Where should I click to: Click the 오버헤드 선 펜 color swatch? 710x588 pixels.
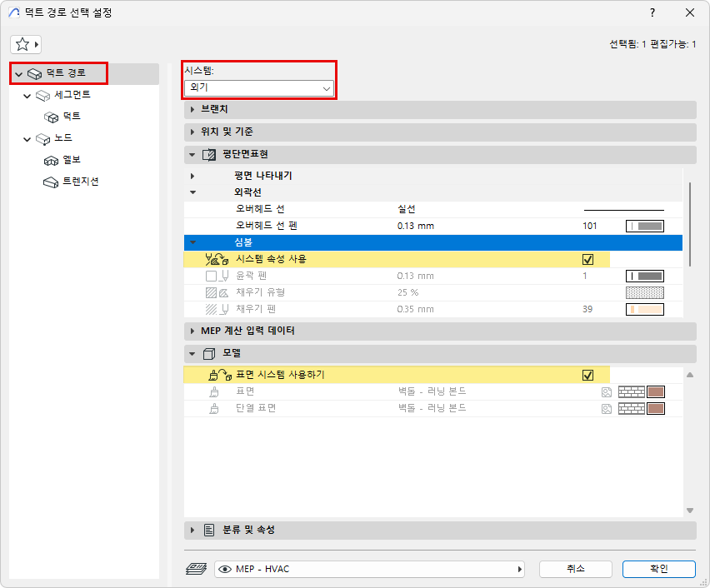tap(645, 226)
